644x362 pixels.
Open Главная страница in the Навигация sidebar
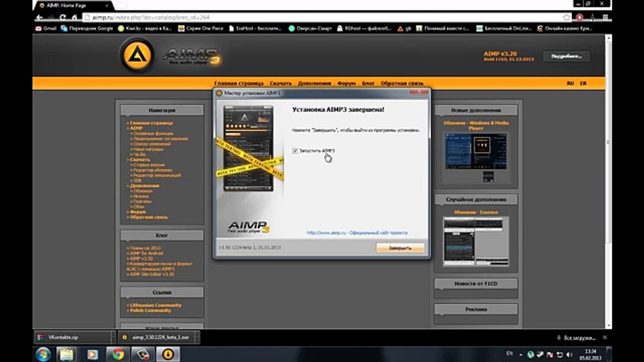151,123
